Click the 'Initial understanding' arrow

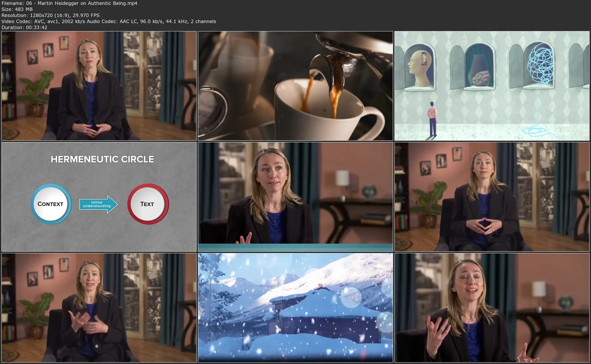click(x=98, y=204)
